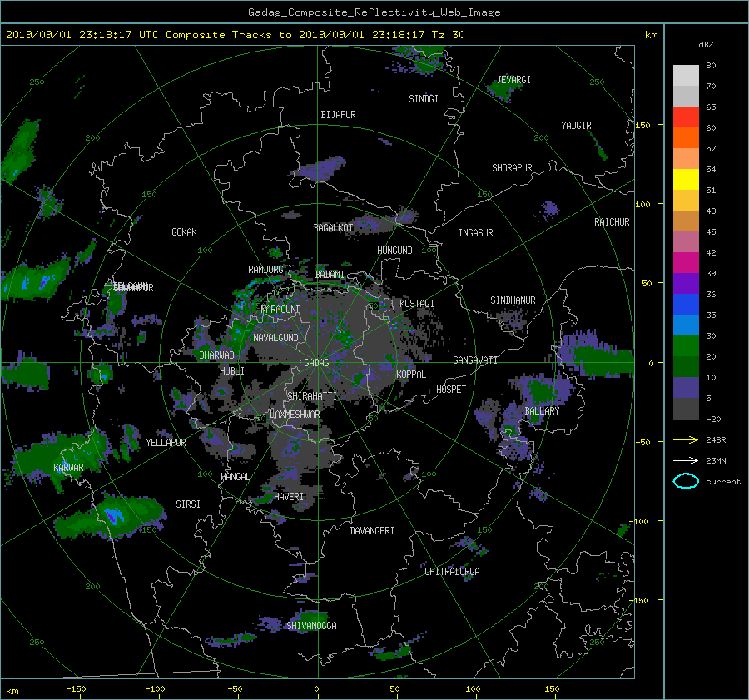Click the cyan current track ellipse icon
Viewport: 749px width, 700px height.
686,481
